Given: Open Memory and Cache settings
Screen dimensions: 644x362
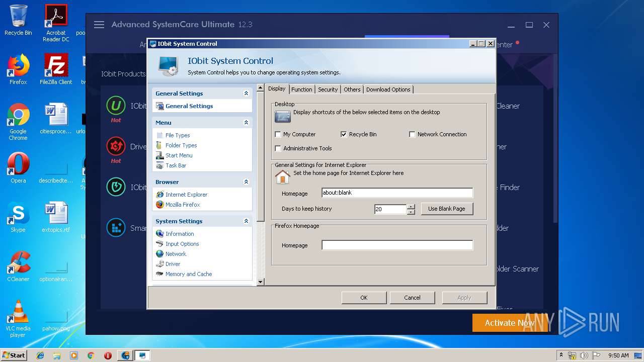Looking at the screenshot, I should coord(189,274).
